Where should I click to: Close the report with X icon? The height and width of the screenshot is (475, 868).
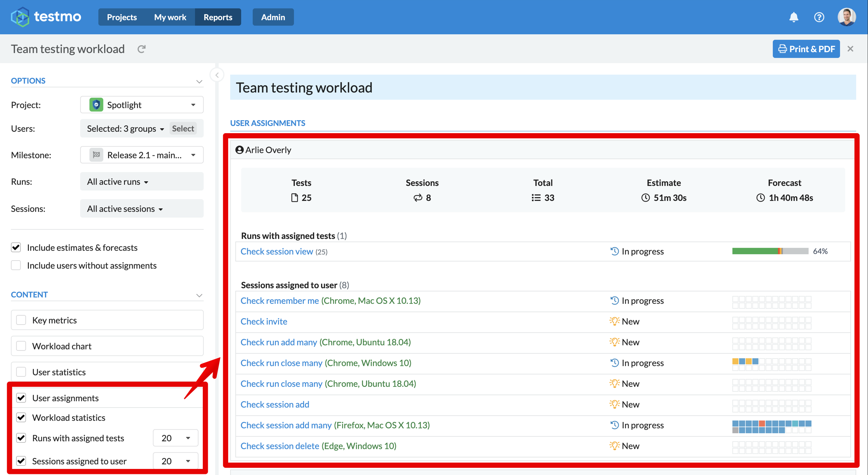click(850, 49)
